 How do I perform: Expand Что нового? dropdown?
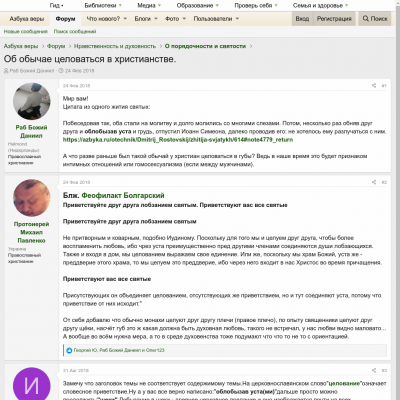(107, 19)
